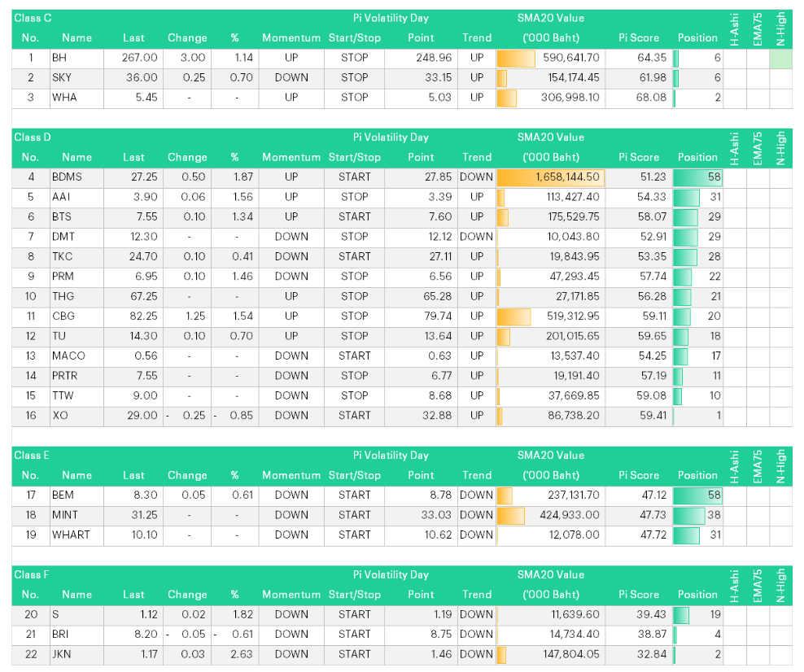Select the green N-High cell for BH

pyautogui.click(x=780, y=58)
